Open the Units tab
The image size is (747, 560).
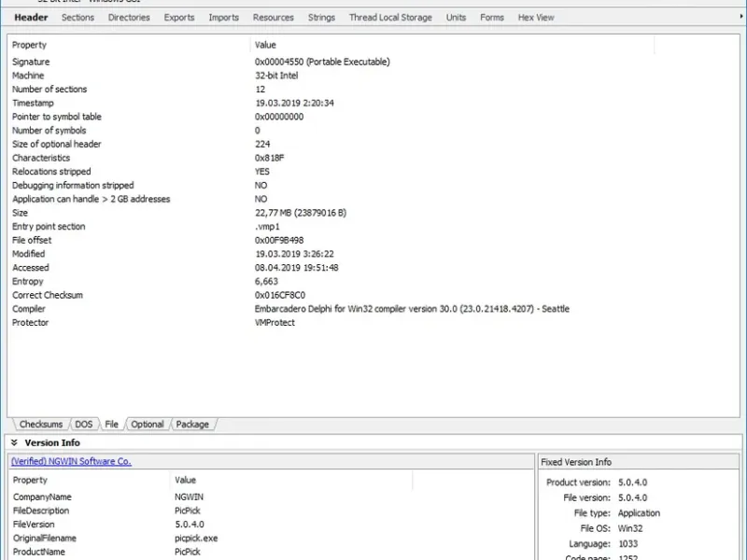pyautogui.click(x=456, y=18)
